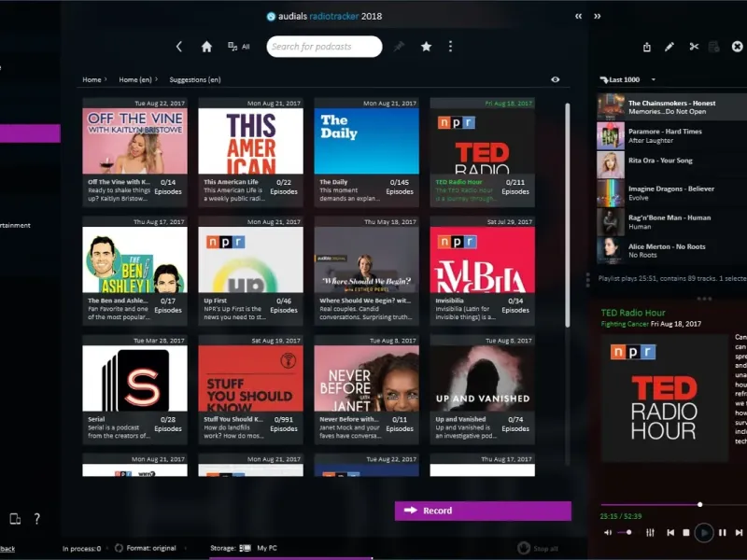The image size is (747, 560).
Task: Click the round Play button
Action: point(704,532)
